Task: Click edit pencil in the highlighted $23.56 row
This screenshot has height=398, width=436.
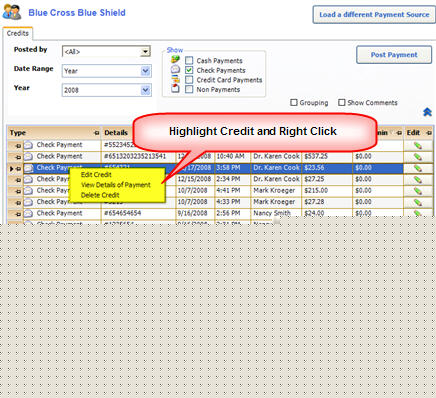Action: [418, 168]
